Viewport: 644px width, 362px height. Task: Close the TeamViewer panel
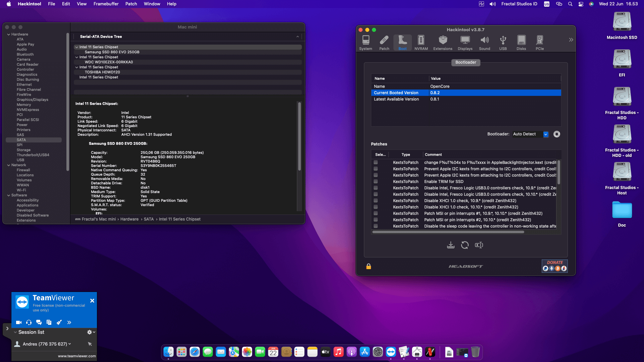tap(92, 301)
